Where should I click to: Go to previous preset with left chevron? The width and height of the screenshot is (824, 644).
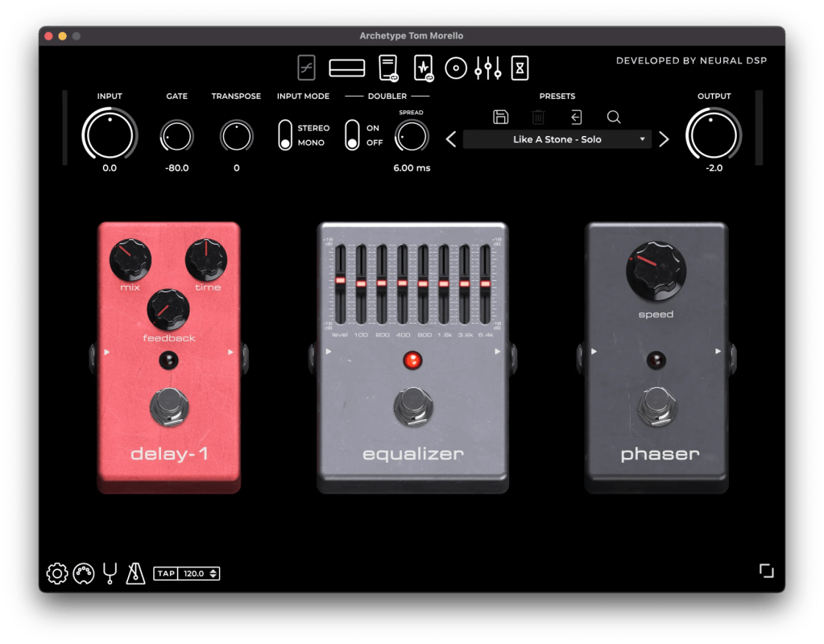[451, 139]
